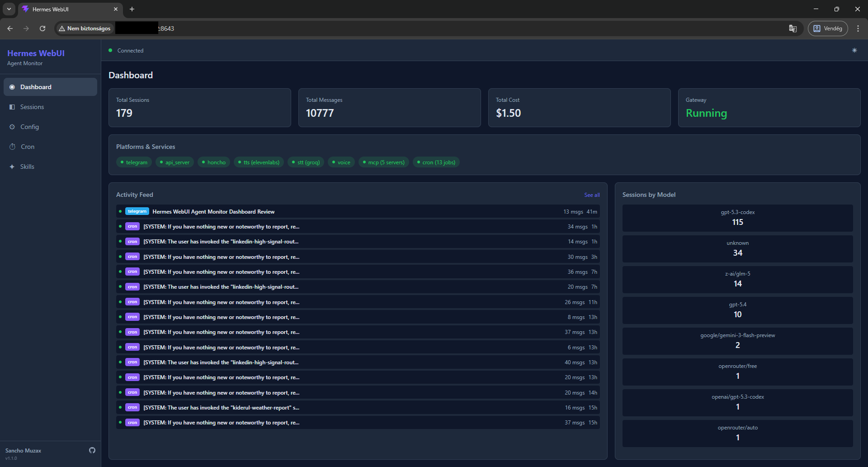Click the Gateway Running status card
This screenshot has height=467, width=868.
[769, 108]
